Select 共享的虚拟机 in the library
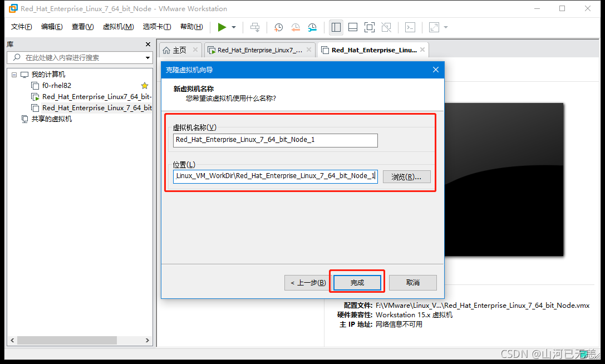The width and height of the screenshot is (605, 364). pos(51,119)
